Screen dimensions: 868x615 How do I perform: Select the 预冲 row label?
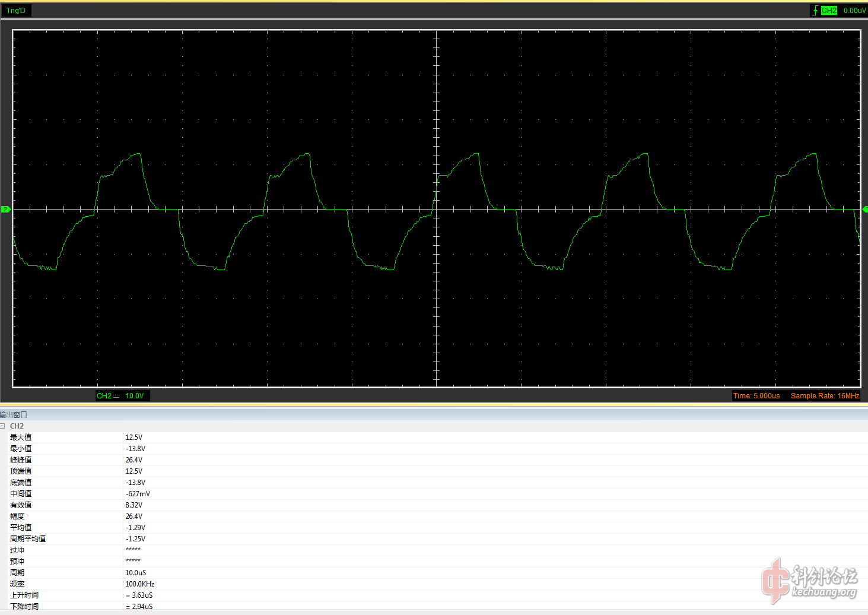[17, 562]
